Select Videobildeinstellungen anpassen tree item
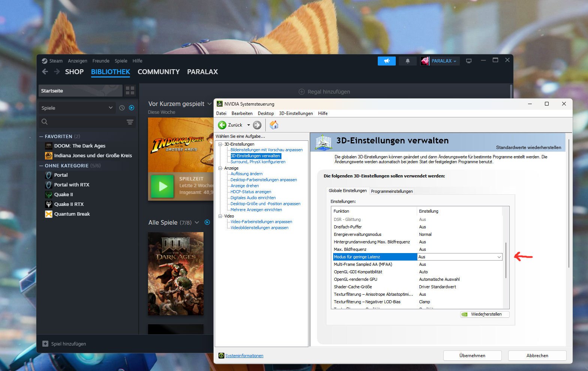The image size is (588, 371). click(x=259, y=228)
